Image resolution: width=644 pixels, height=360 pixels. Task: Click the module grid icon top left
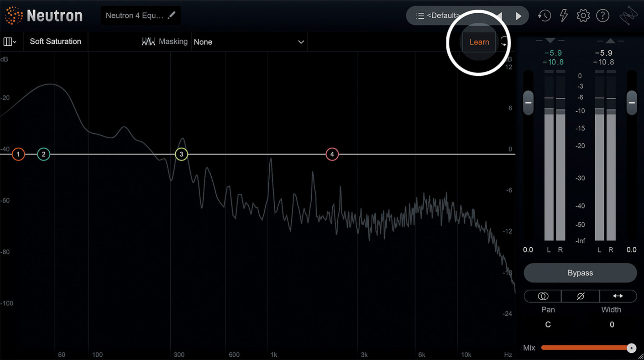pyautogui.click(x=8, y=41)
